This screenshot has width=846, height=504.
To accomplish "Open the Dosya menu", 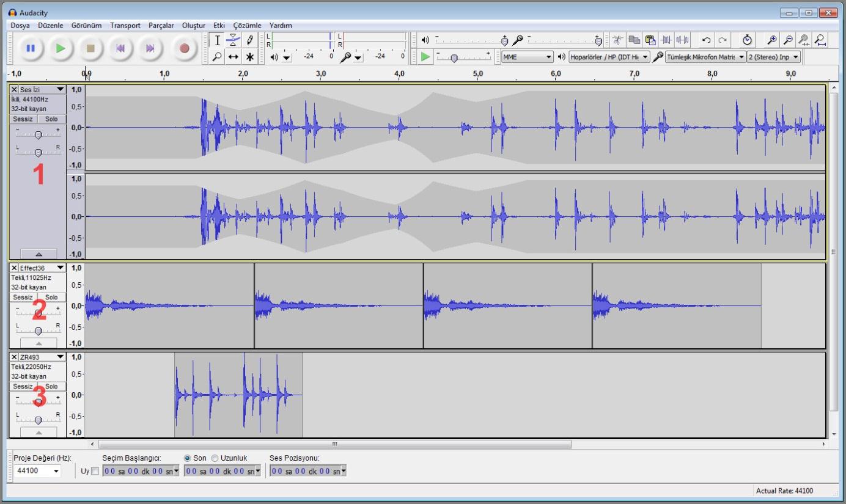I will point(20,26).
